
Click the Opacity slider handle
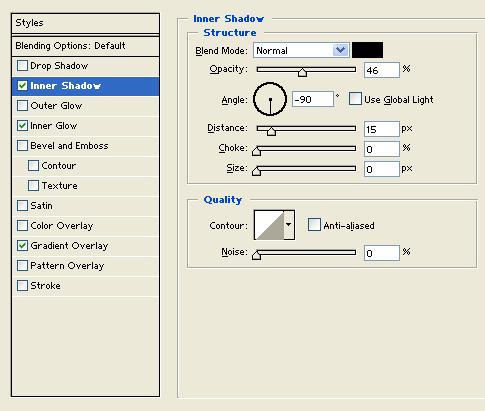coord(302,72)
